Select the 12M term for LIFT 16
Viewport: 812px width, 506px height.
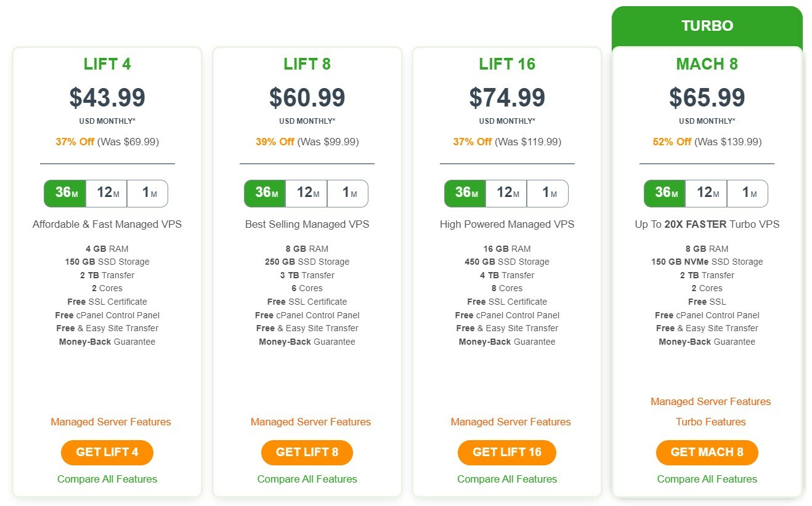pyautogui.click(x=506, y=193)
